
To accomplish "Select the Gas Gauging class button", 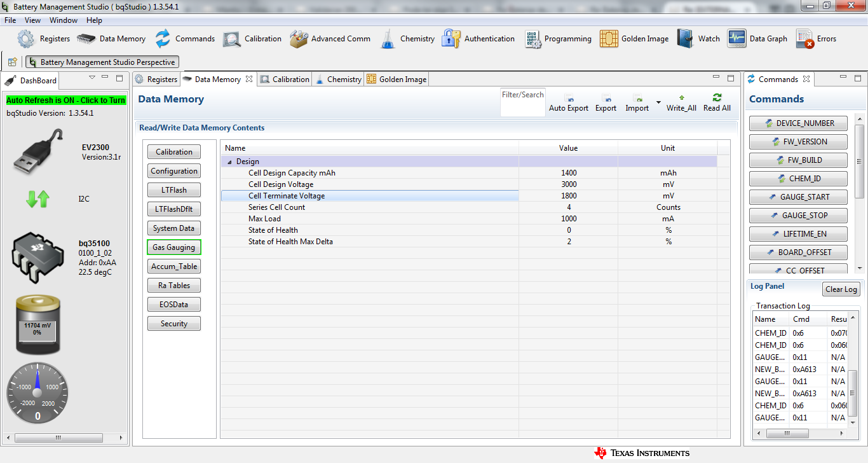I will tap(174, 247).
